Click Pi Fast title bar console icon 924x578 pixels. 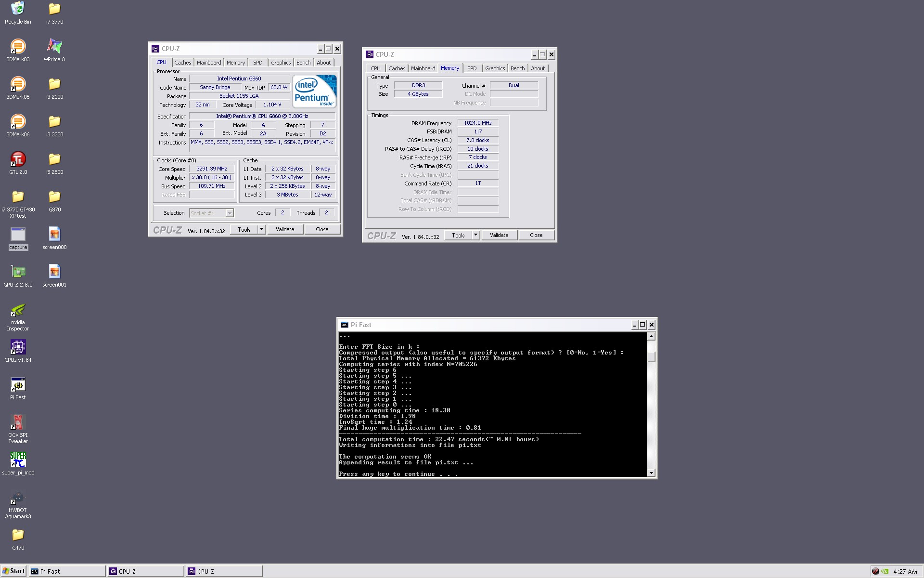(344, 325)
